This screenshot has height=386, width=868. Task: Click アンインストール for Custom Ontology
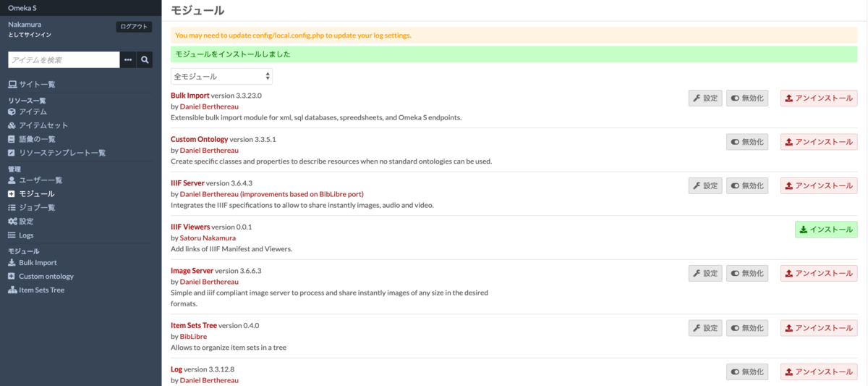(819, 142)
